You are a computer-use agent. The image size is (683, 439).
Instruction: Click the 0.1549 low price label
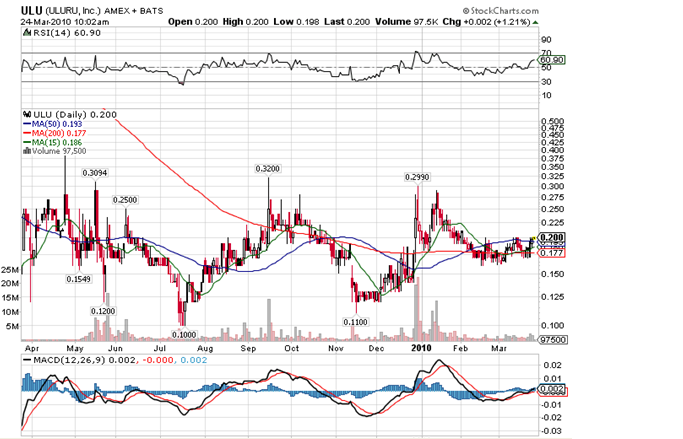78,279
